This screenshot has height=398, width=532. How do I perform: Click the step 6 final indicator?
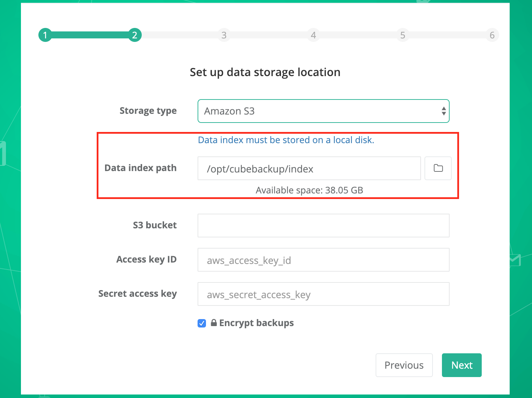pos(492,35)
